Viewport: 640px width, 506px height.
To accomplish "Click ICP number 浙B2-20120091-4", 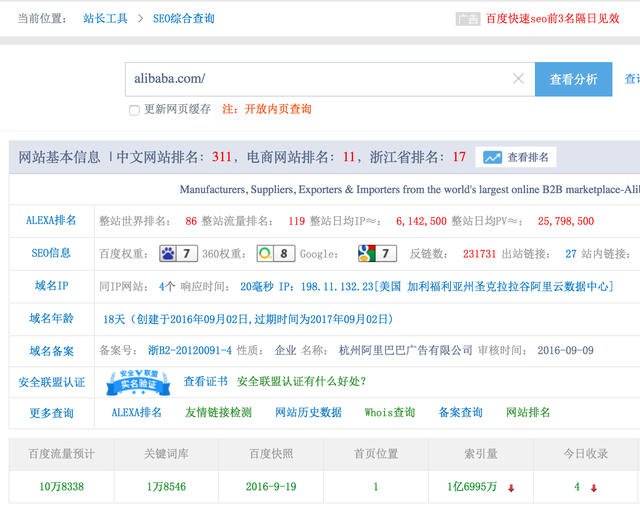I will (x=190, y=350).
